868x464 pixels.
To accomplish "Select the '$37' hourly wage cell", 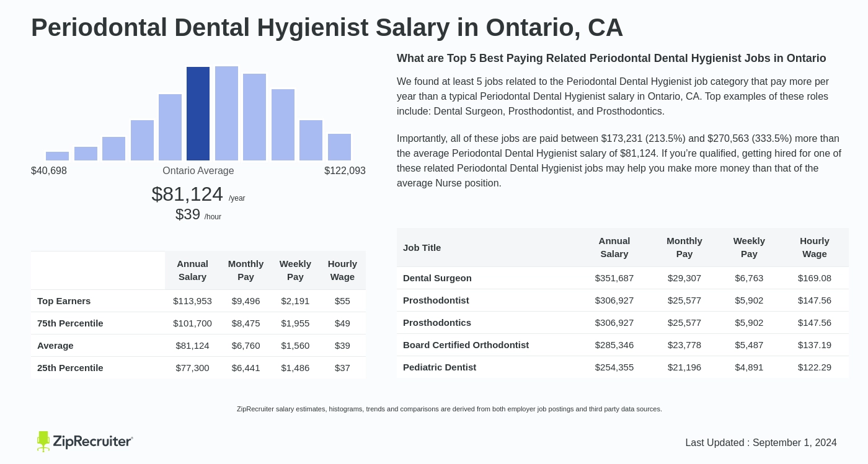I will [342, 368].
